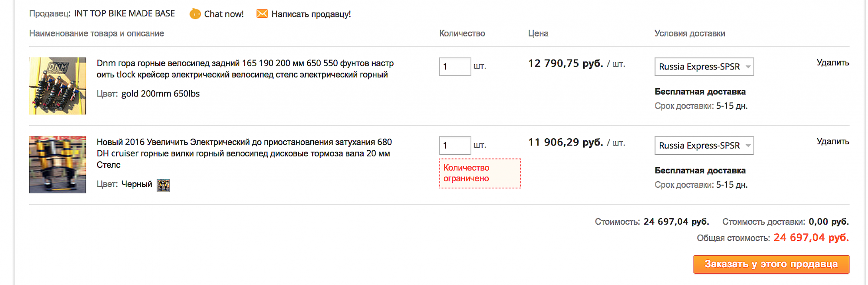The image size is (868, 285).
Task: Focus quantity field for the 2016 fork
Action: pos(454,146)
